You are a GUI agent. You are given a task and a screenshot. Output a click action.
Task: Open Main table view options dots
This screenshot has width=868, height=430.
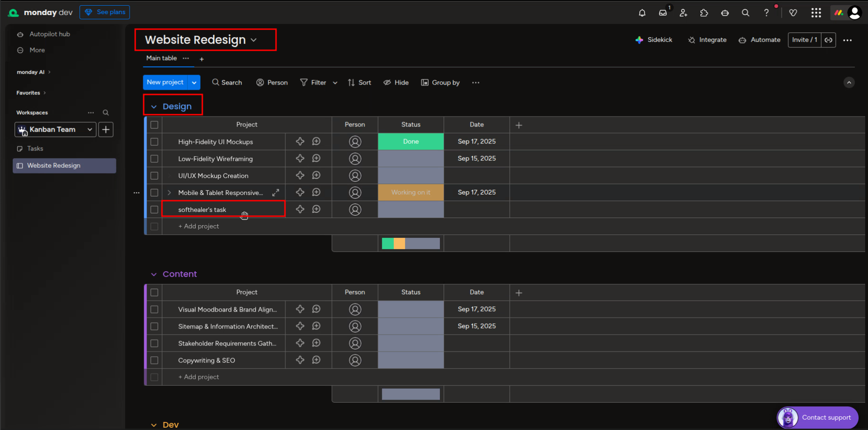[x=186, y=58]
